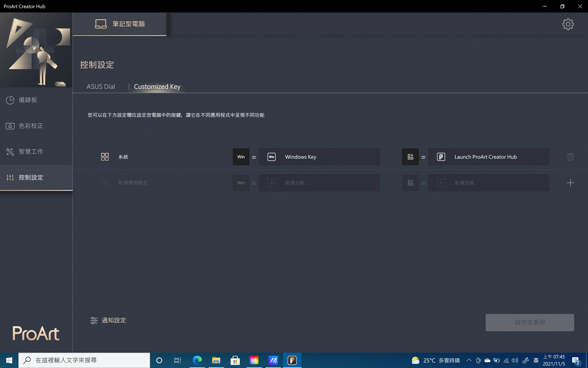Delete the 系統 key mapping row
This screenshot has height=368, width=588.
coord(570,157)
